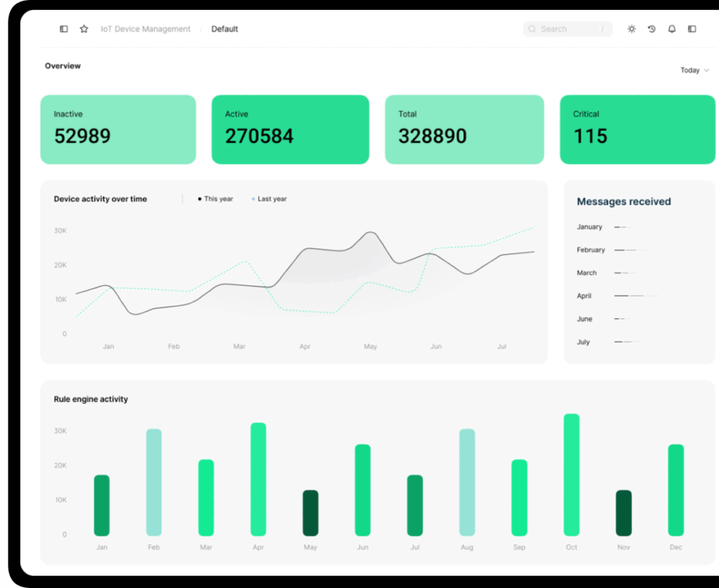This screenshot has width=719, height=588.
Task: Click the Total 328890 card
Action: pyautogui.click(x=465, y=129)
